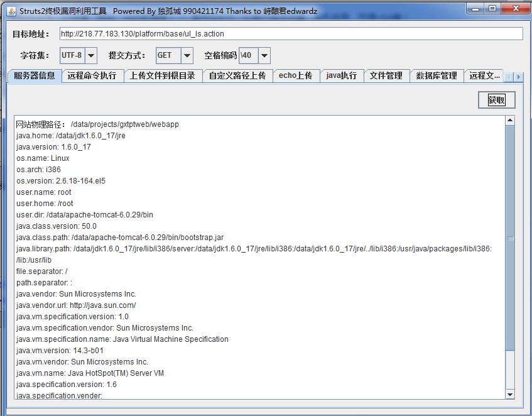This screenshot has width=532, height=416.
Task: Close the Struts2 tool window
Action: pos(516,9)
